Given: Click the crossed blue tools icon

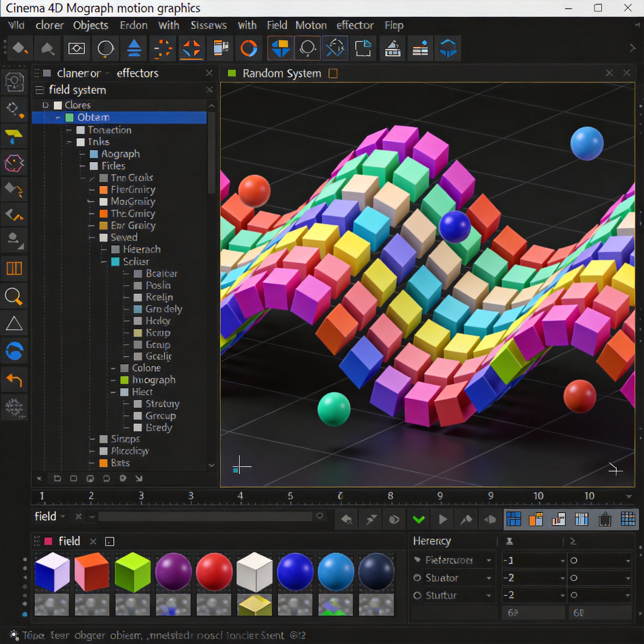Looking at the screenshot, I should 335,49.
